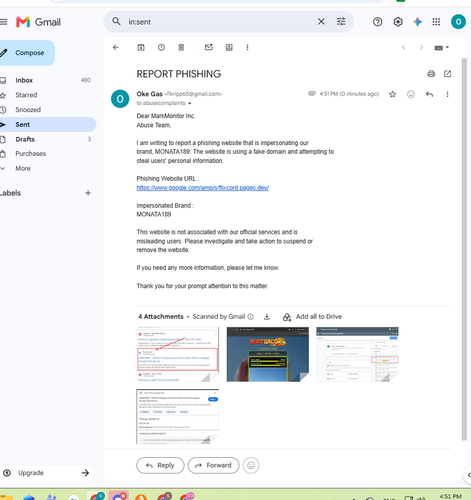Click the taskbar clock 4:51 PM
This screenshot has width=471, height=500.
[451, 496]
